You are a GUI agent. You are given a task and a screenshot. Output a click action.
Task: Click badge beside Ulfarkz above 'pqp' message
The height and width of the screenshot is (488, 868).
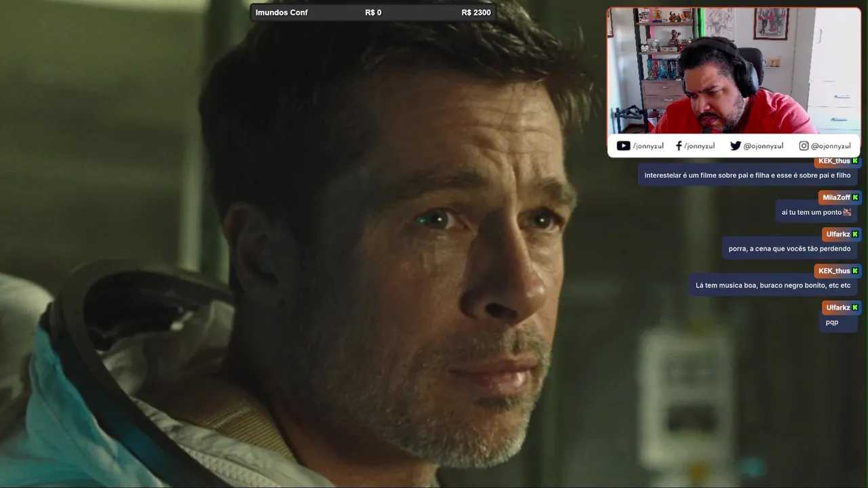pos(855,307)
